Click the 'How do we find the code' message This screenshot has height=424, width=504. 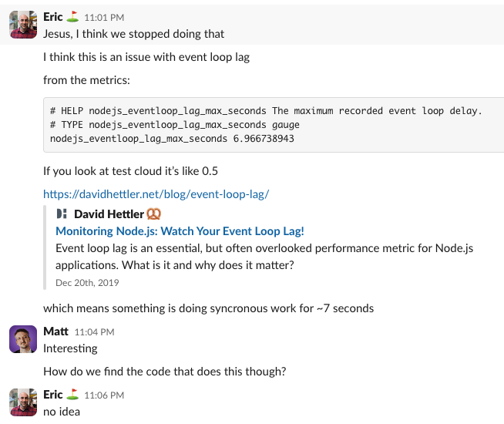coord(165,372)
